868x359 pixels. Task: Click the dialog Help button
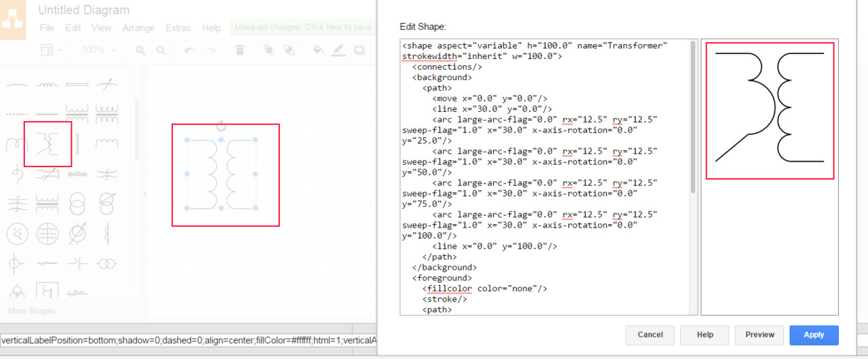point(705,335)
